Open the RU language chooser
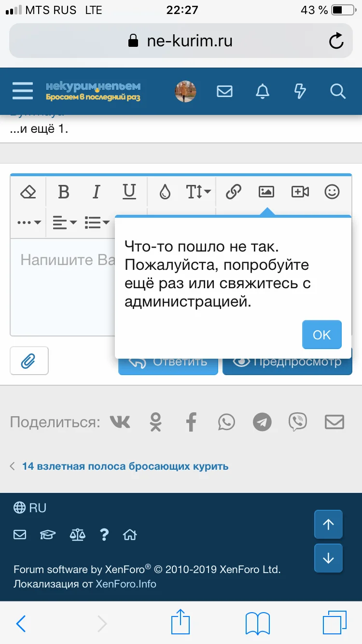 [x=30, y=508]
